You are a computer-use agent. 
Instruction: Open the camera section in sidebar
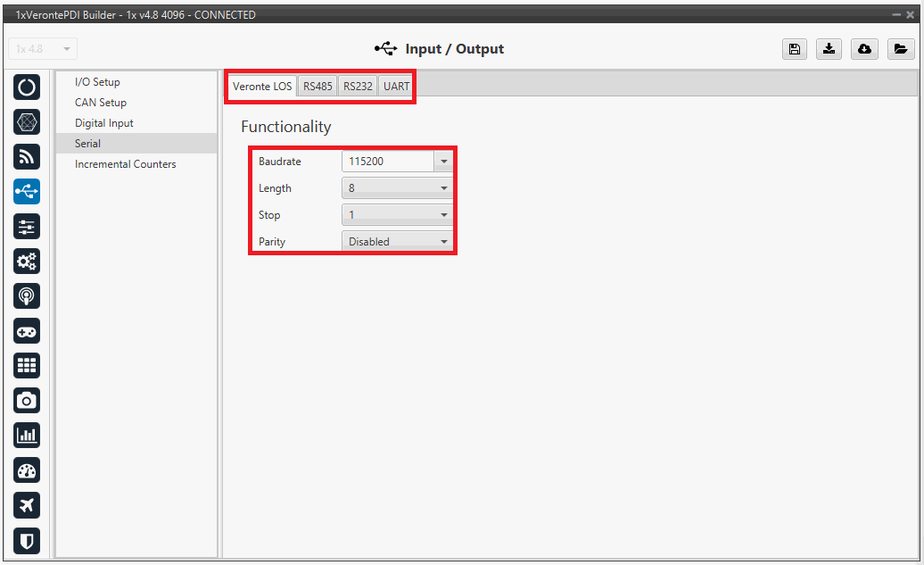(27, 401)
